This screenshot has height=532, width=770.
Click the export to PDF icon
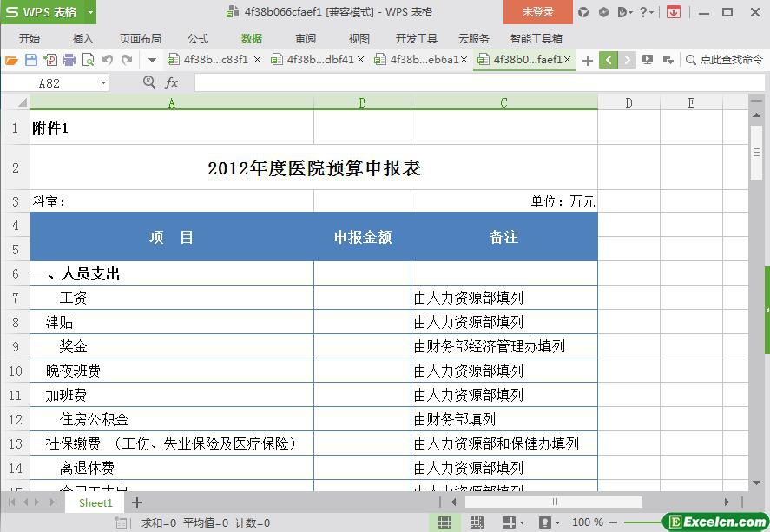pos(50,60)
